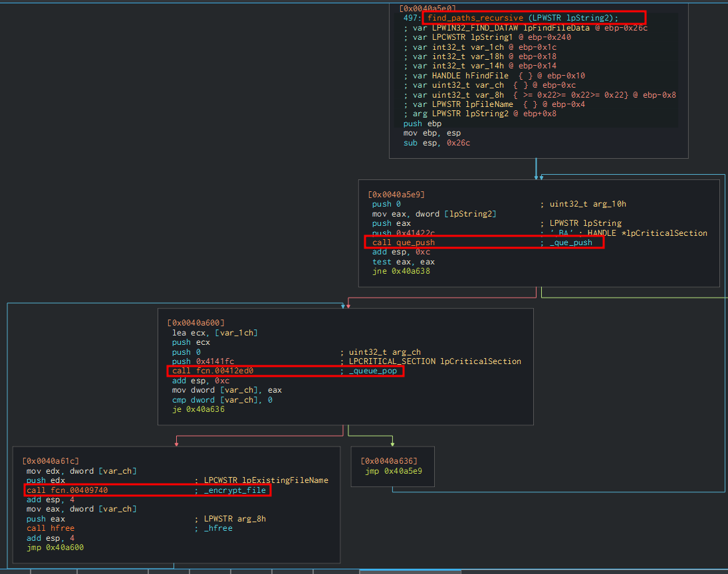Select the block address label 0x0040a636
Viewport: 728px width, 574px height.
389,461
